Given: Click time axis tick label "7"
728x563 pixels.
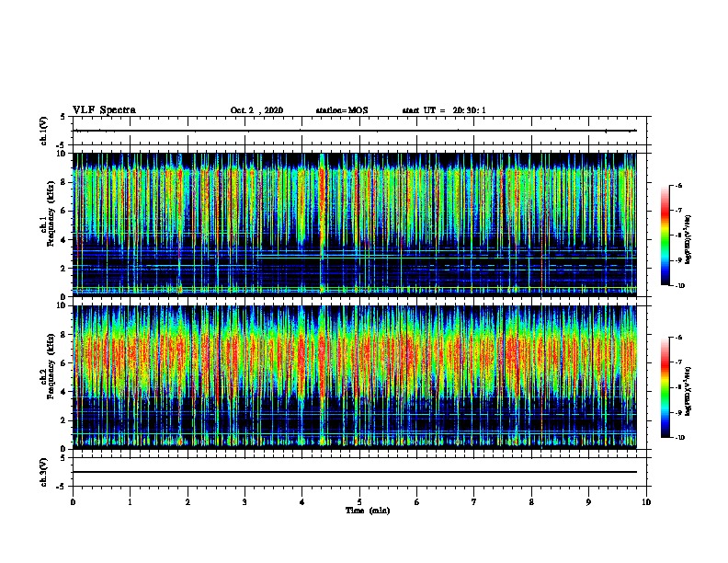Looking at the screenshot, I should pos(474,502).
